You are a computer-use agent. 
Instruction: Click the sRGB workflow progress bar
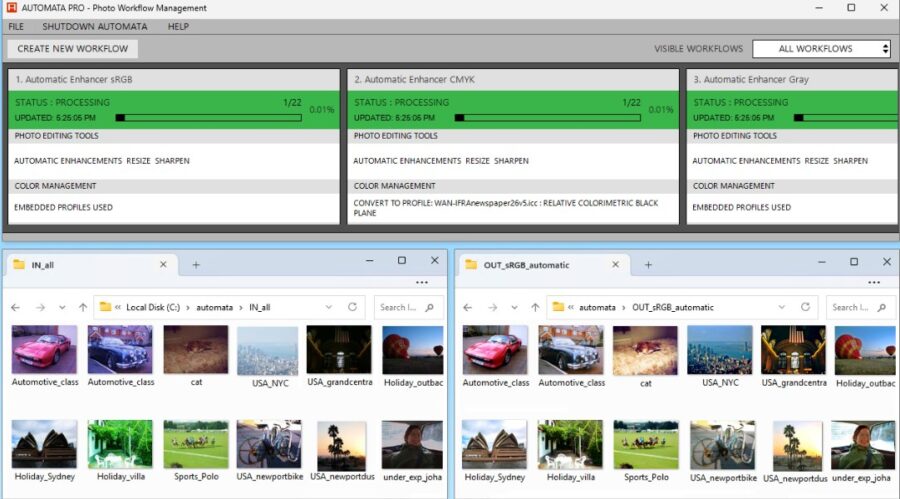pos(209,118)
